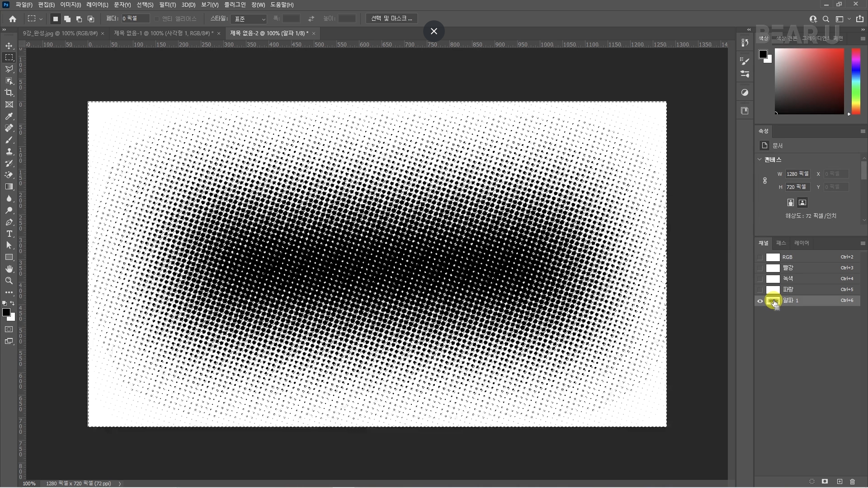Select the Zoom tool
This screenshot has width=868, height=488.
pyautogui.click(x=9, y=281)
